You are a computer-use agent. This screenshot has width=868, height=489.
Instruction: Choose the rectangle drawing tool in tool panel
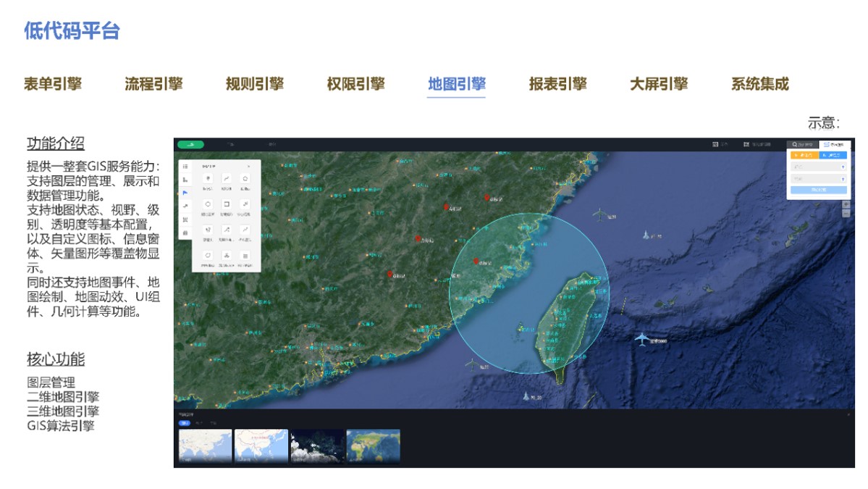tap(227, 204)
